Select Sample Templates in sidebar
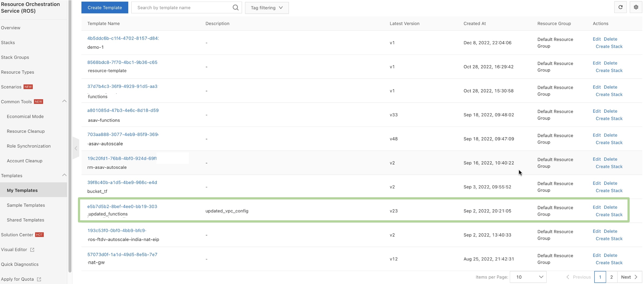 [26, 205]
